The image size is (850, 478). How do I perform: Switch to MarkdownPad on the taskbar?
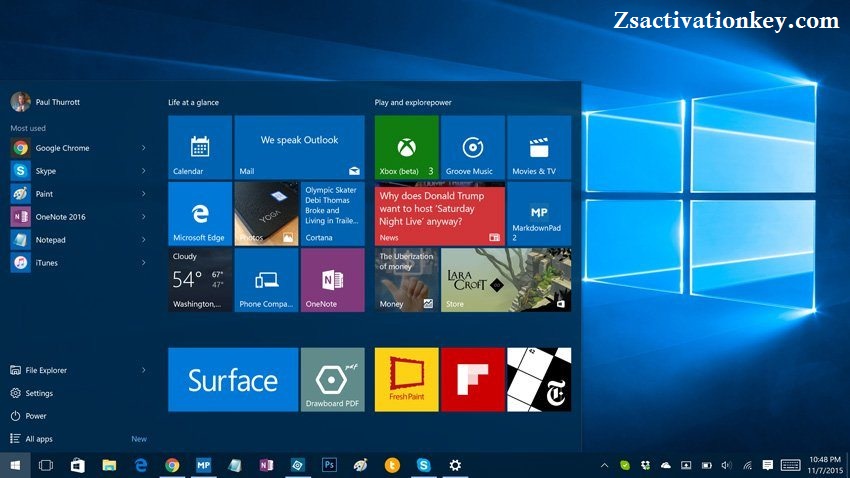[x=204, y=465]
